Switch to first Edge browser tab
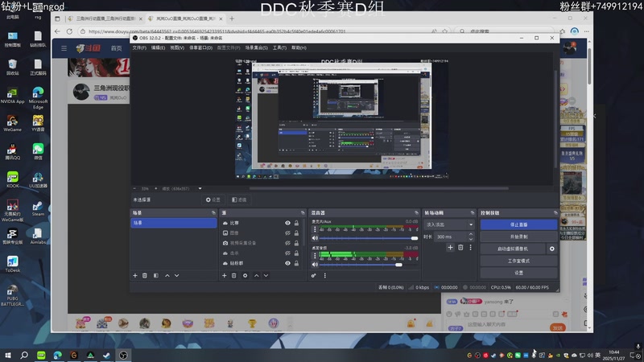644x362 pixels. [x=105, y=19]
